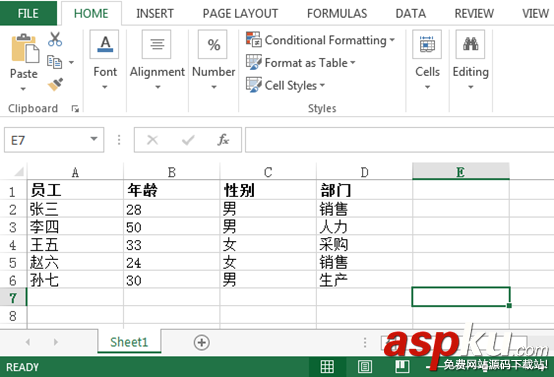Expand the Editing dropdown arrow

(470, 87)
